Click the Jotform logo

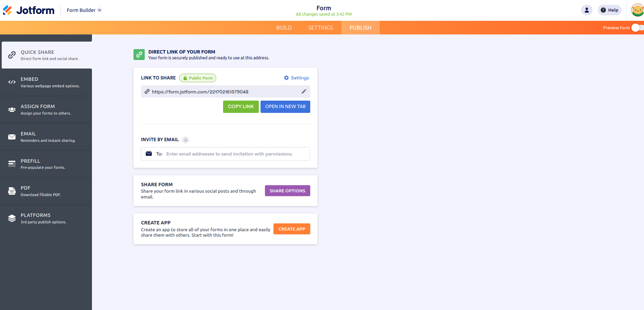coord(29,10)
